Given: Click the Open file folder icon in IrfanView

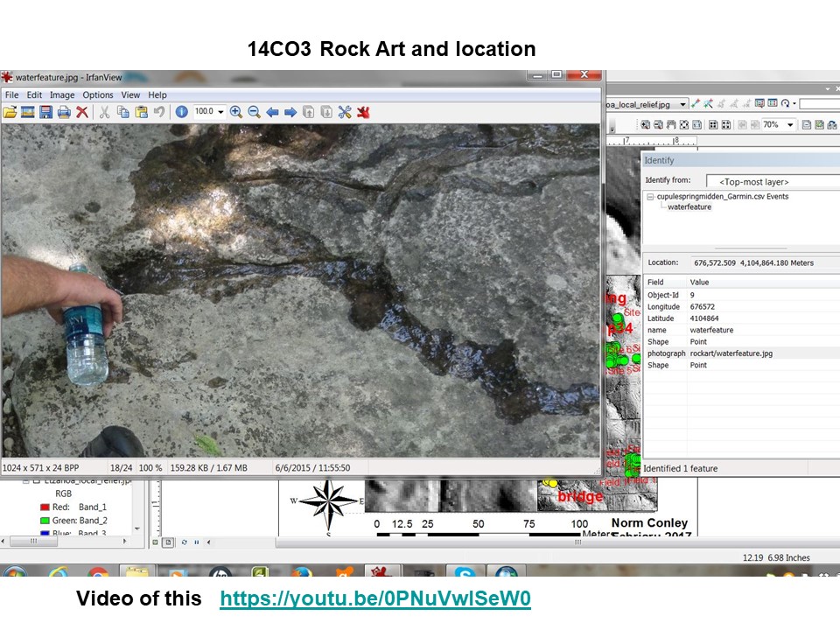Looking at the screenshot, I should click(x=10, y=112).
